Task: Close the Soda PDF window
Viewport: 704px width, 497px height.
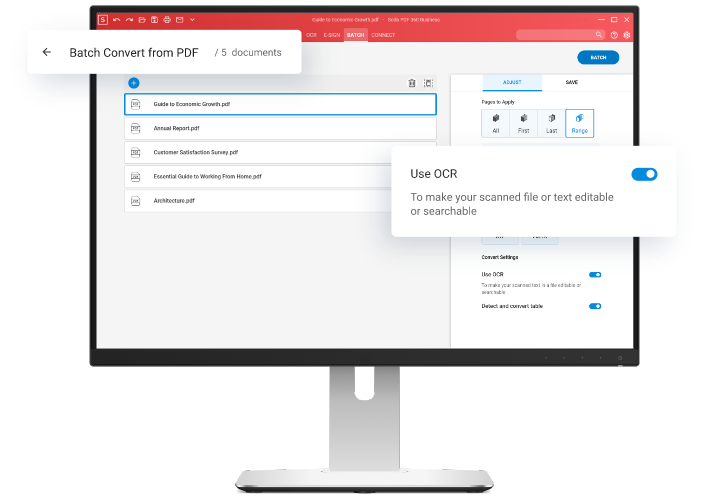Action: pyautogui.click(x=627, y=20)
